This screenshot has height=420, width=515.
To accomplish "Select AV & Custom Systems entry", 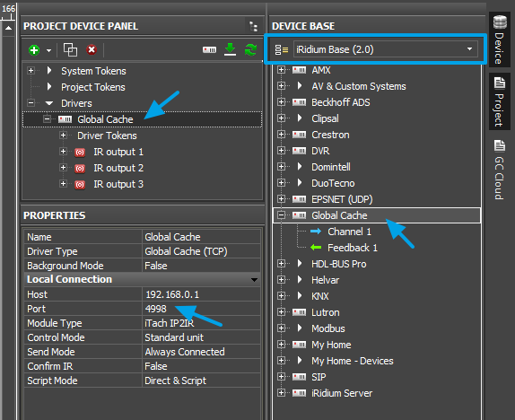I will [x=359, y=86].
